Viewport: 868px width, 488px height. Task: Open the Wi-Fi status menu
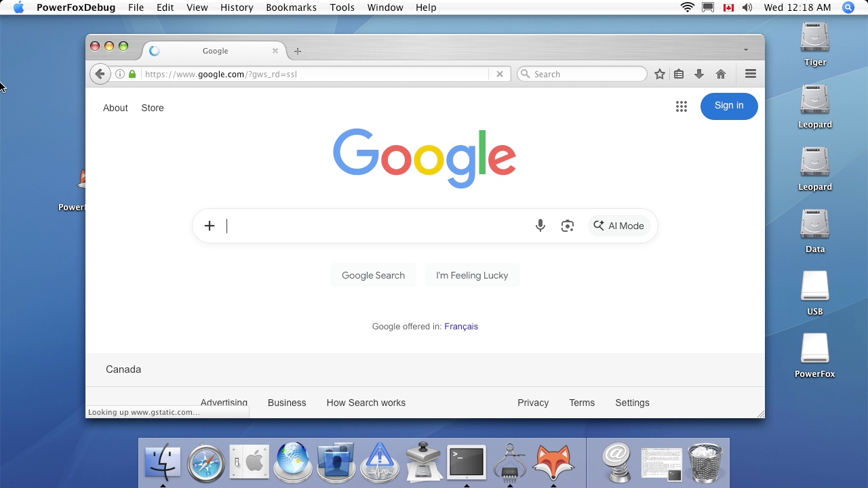[x=688, y=7]
